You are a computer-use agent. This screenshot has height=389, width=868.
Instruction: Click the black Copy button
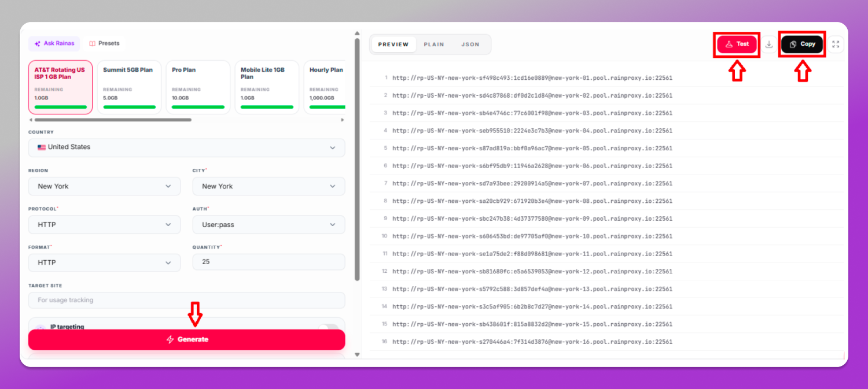(x=802, y=44)
